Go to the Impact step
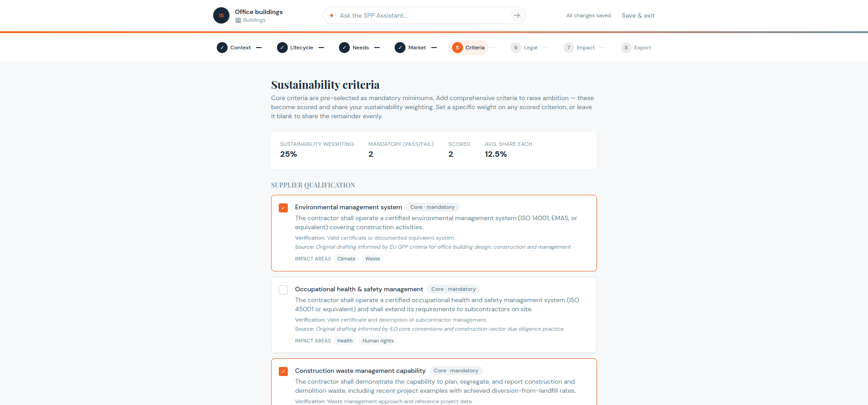The width and height of the screenshot is (868, 405). coord(579,48)
